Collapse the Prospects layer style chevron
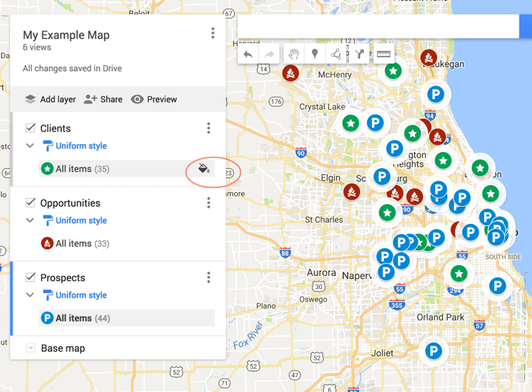 [30, 295]
